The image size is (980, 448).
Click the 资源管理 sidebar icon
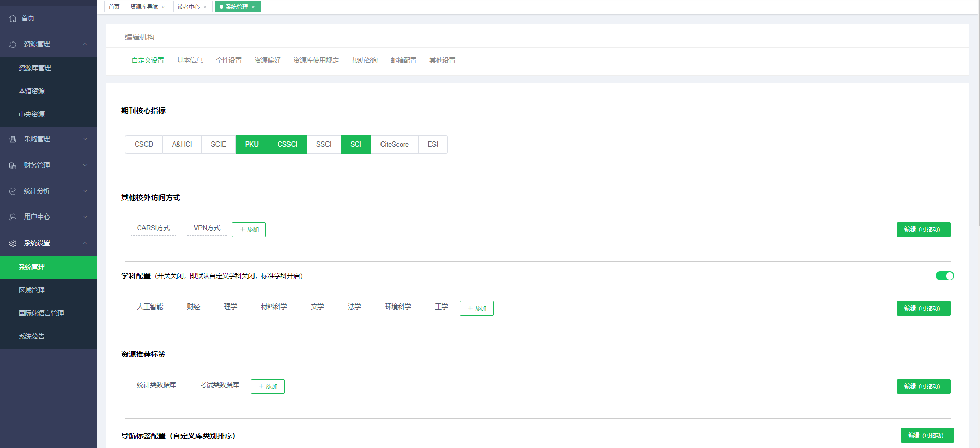point(13,44)
